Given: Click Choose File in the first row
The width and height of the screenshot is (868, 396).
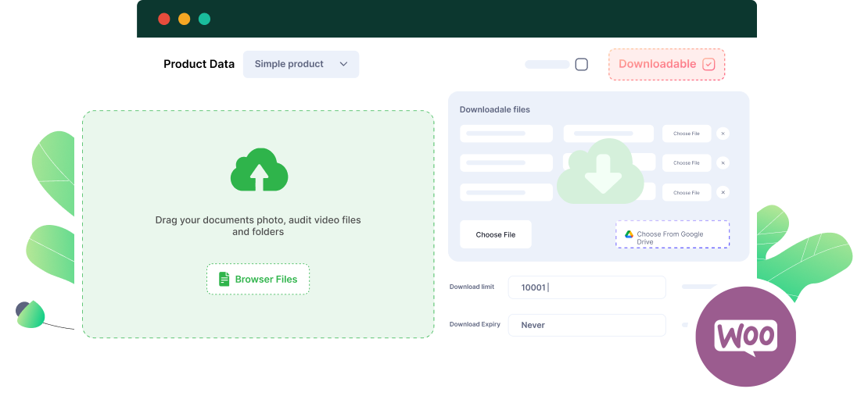Looking at the screenshot, I should pyautogui.click(x=687, y=134).
